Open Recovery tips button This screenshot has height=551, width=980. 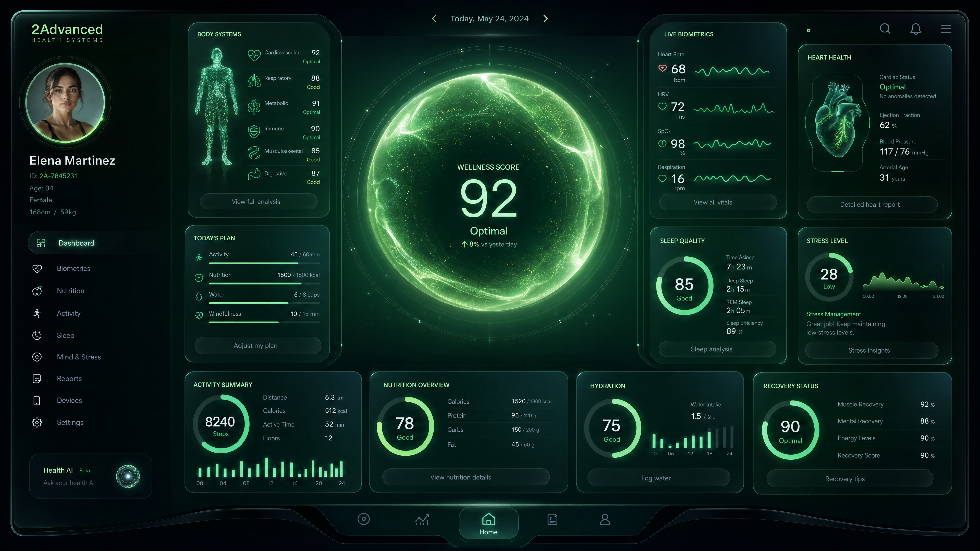click(850, 479)
